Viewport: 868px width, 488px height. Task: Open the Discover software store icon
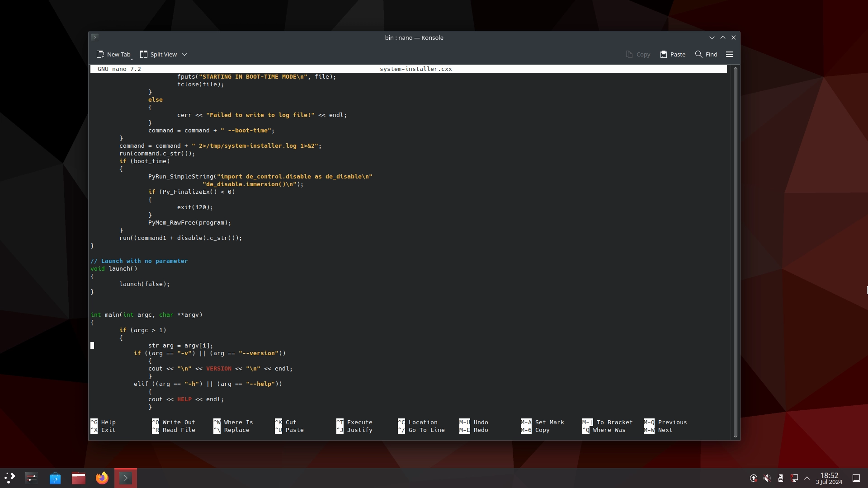(55, 478)
